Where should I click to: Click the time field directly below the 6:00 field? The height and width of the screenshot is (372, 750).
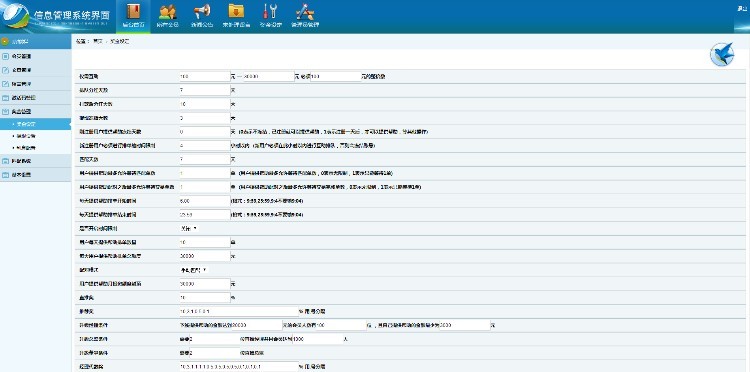204,215
